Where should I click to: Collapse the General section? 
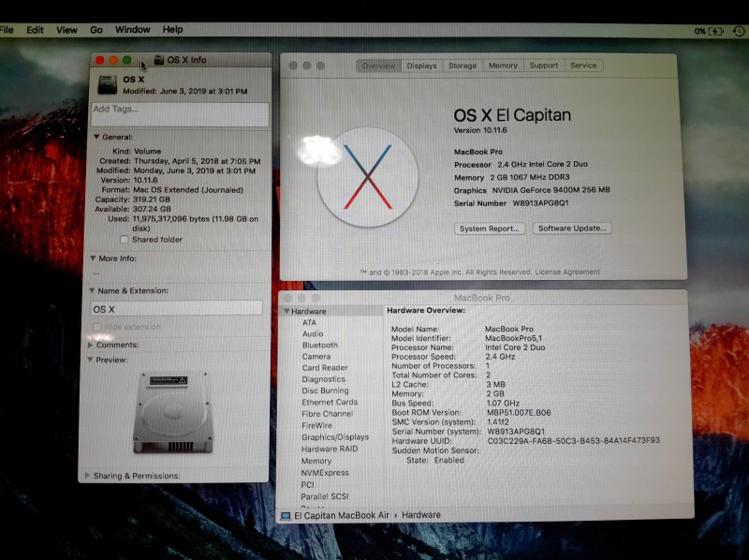coord(96,137)
